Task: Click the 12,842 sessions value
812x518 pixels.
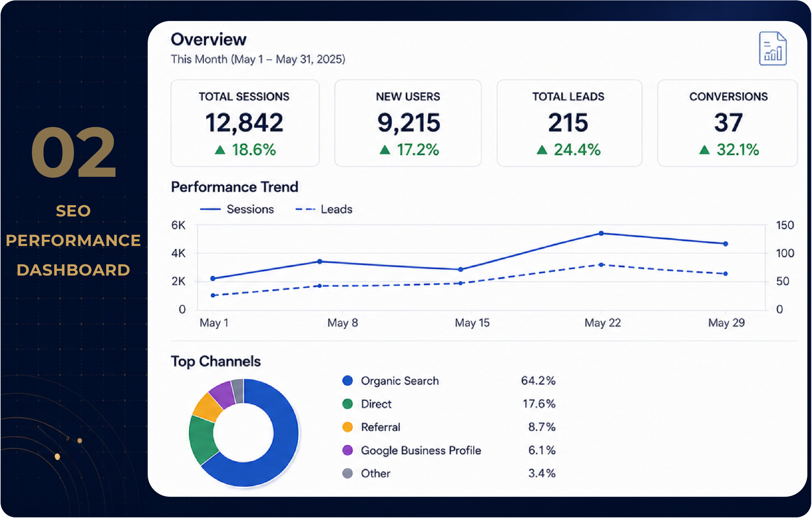Action: pos(245,123)
